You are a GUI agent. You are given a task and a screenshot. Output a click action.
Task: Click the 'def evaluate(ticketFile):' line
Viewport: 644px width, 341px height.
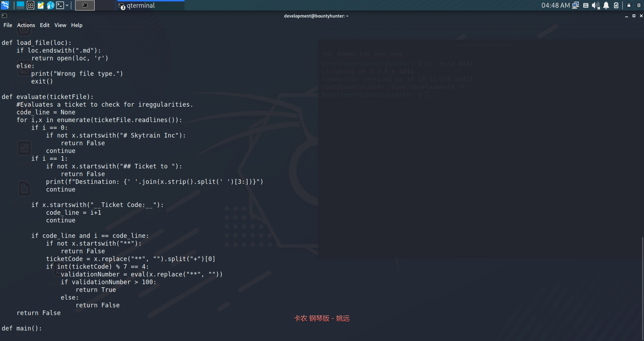coord(48,97)
